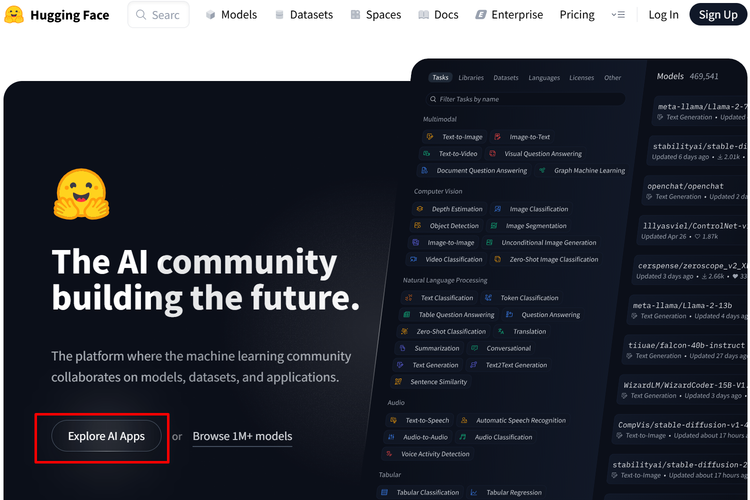Open Docs from the top navigation

click(x=439, y=15)
